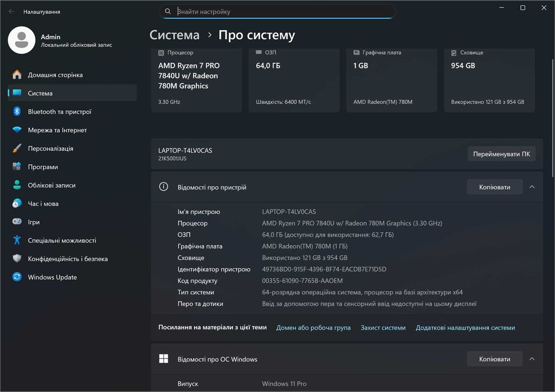Click the graphics card icon on Графічна плата card
The height and width of the screenshot is (392, 555).
click(x=357, y=52)
